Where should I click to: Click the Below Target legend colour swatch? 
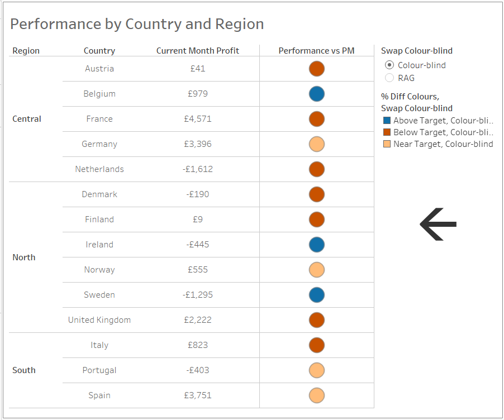[x=387, y=132]
